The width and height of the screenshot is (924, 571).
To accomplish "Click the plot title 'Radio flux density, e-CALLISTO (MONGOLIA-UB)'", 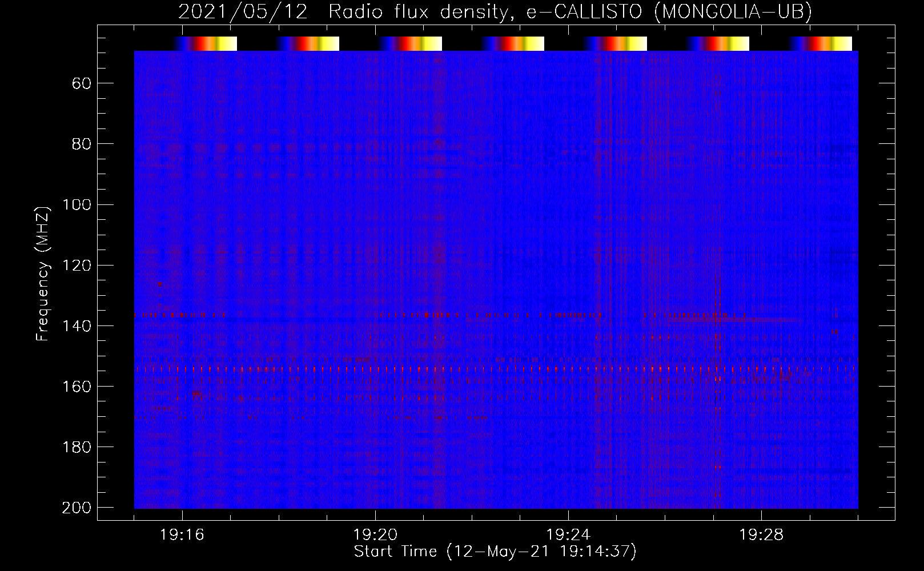I will (570, 11).
